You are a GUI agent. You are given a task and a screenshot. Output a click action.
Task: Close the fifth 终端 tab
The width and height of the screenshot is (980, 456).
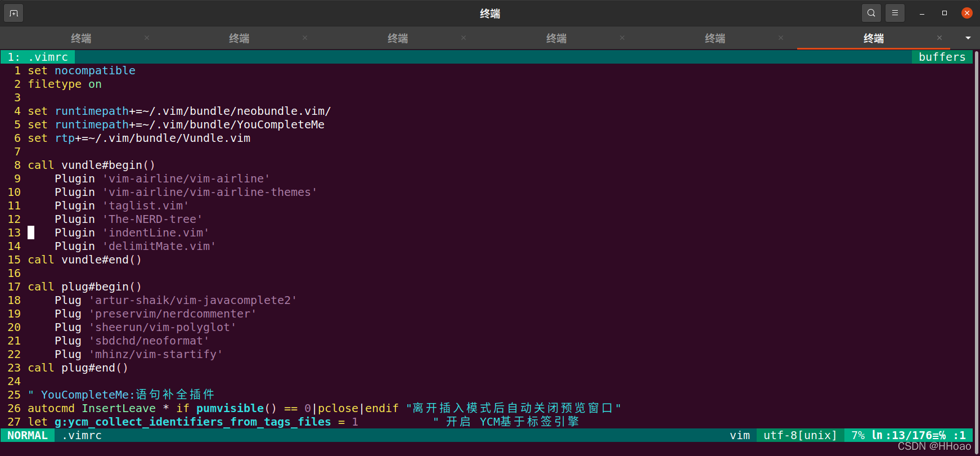(781, 38)
